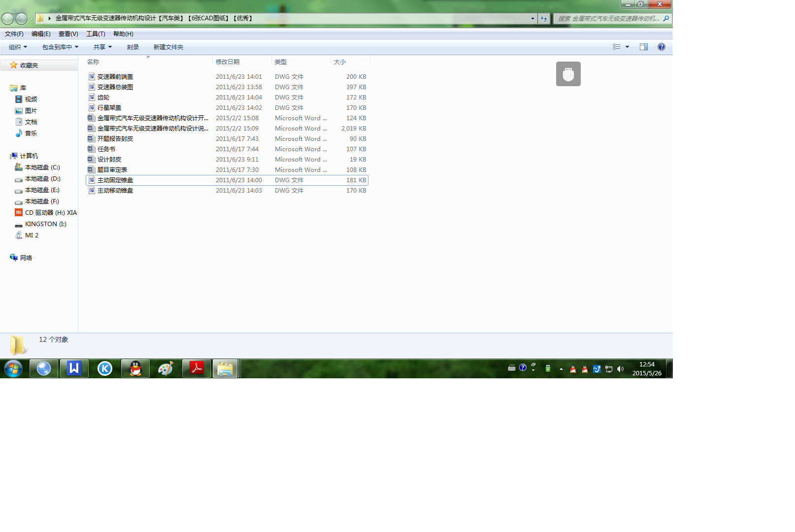795x532 pixels.
Task: Select the 2,019 KB Word document row
Action: tap(227, 128)
